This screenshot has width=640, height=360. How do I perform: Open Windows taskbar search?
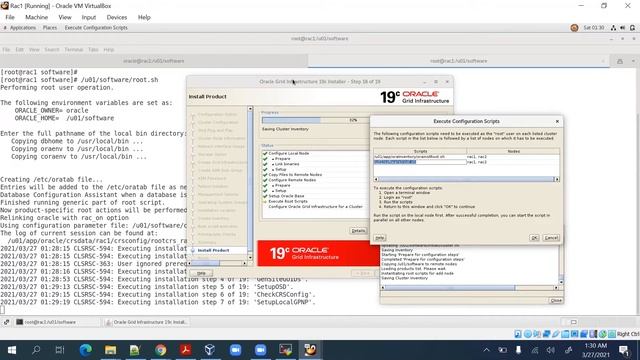point(36,350)
